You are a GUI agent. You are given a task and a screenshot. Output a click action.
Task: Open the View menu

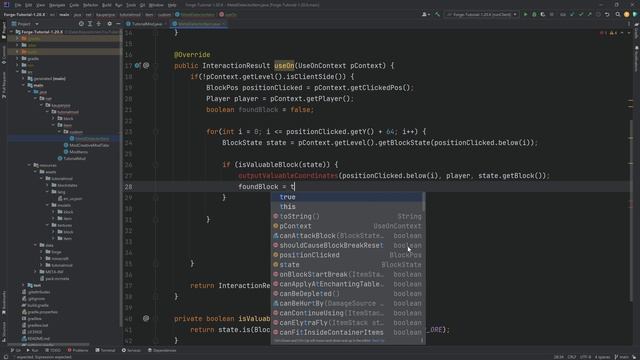(x=40, y=5)
